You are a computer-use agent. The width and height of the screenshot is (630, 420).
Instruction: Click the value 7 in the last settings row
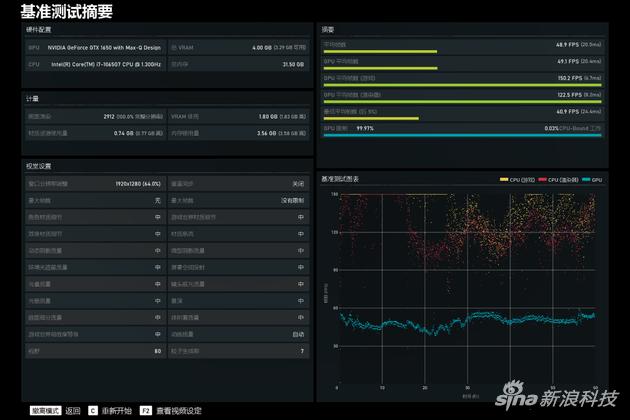(x=302, y=351)
